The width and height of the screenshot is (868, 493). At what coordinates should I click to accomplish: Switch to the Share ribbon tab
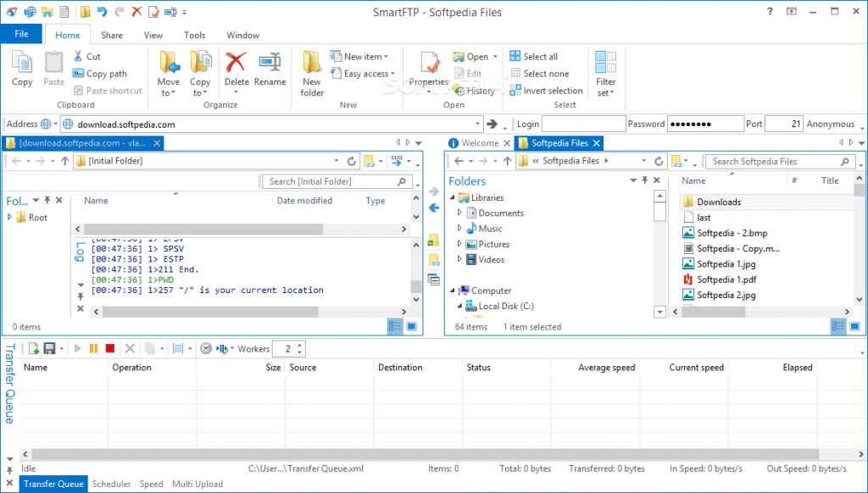tap(111, 35)
